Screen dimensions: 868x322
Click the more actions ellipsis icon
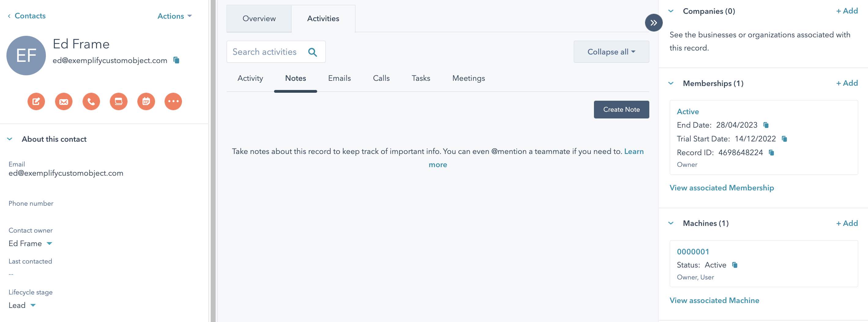click(173, 102)
